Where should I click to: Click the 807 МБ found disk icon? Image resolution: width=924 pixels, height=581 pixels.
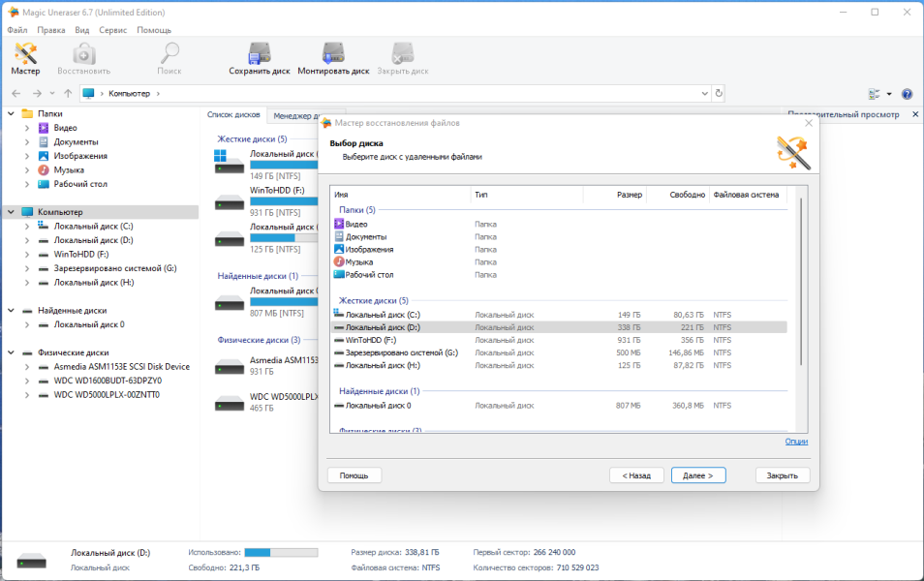click(230, 301)
